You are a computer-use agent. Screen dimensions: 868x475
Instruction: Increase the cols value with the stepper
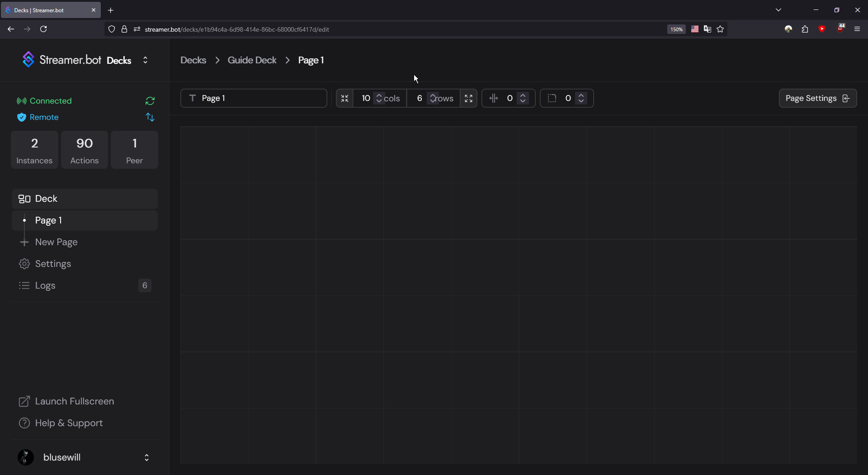tap(379, 95)
